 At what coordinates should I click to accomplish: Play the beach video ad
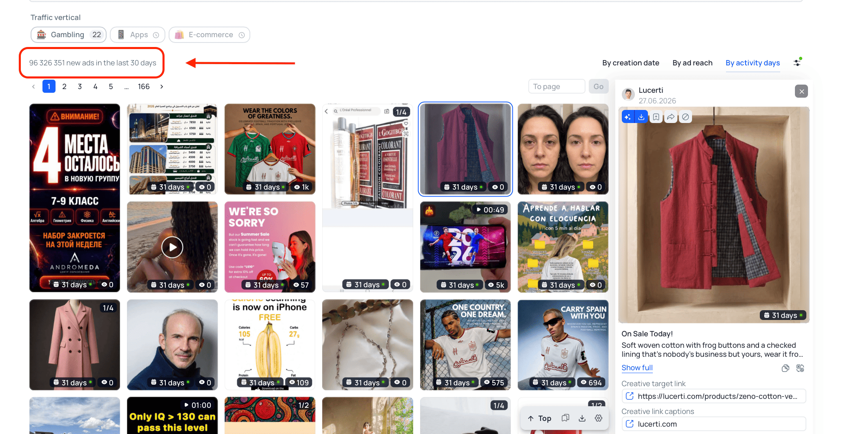pyautogui.click(x=172, y=247)
